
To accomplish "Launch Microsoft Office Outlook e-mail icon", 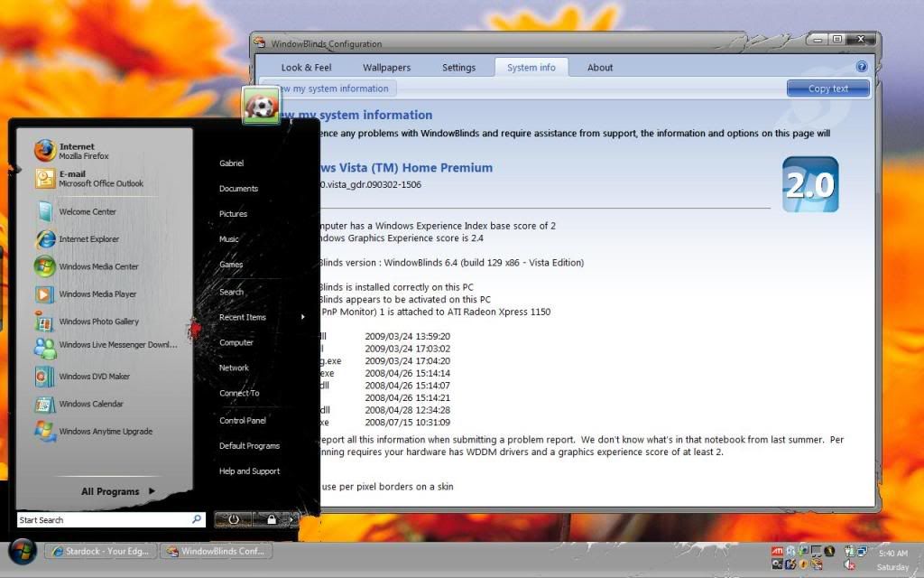I will pyautogui.click(x=45, y=178).
